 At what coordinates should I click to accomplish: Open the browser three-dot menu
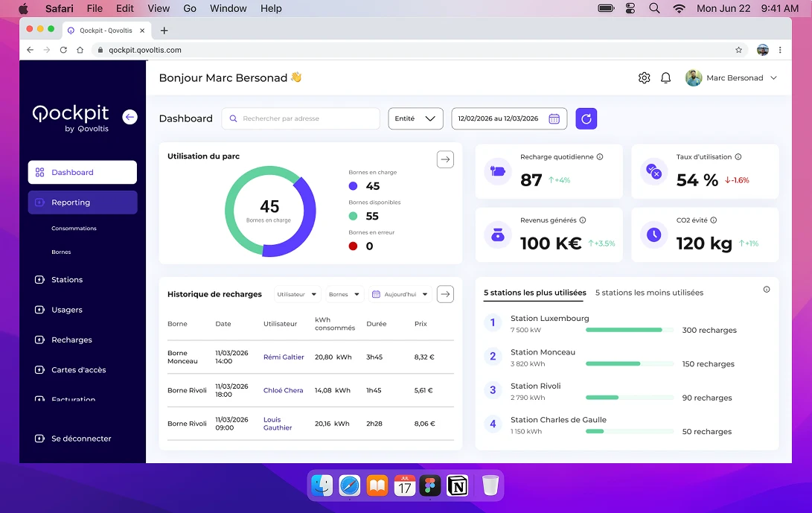pyautogui.click(x=780, y=51)
